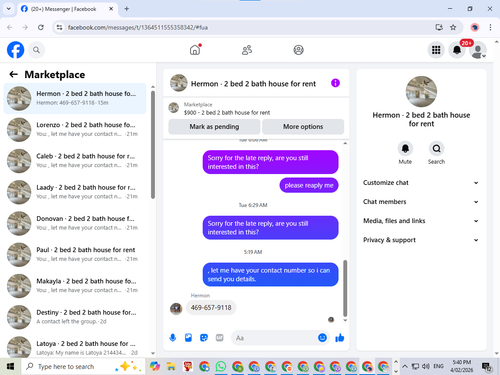Open a new browser tab with plus

coord(127,9)
